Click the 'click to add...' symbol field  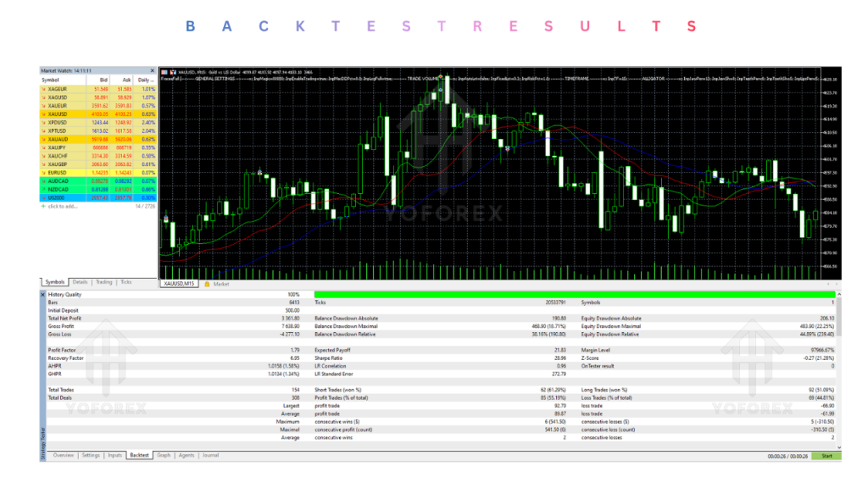click(x=63, y=207)
